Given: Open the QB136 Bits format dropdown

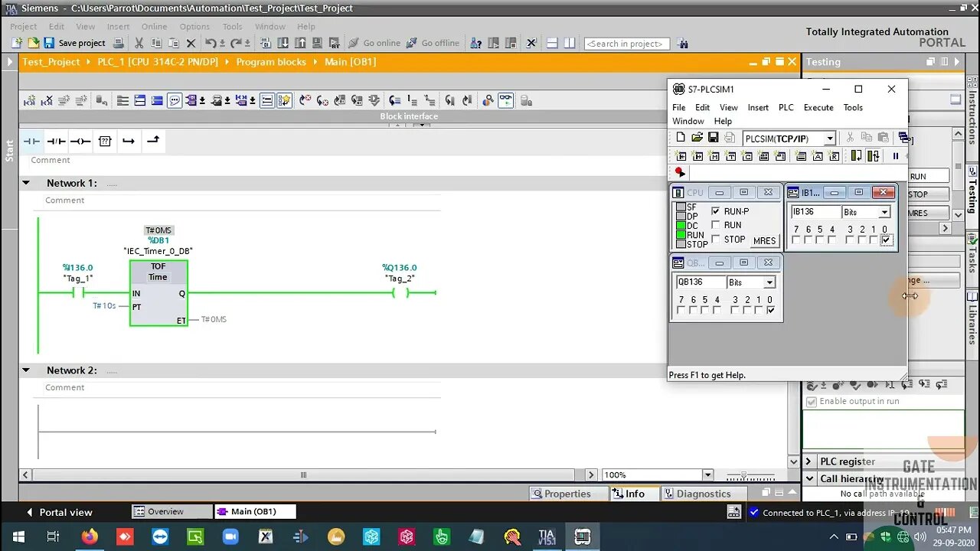Looking at the screenshot, I should click(769, 282).
